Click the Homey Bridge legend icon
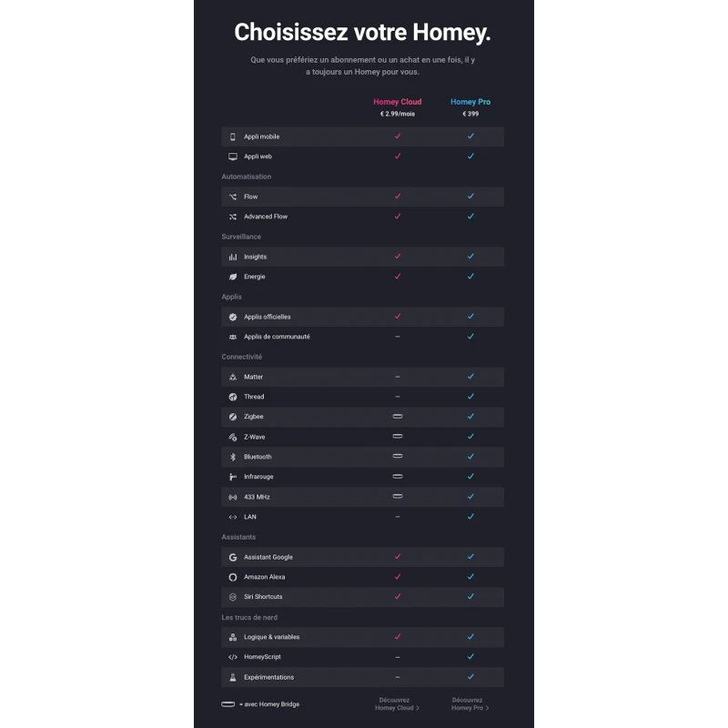Image resolution: width=728 pixels, height=728 pixels. 228,704
